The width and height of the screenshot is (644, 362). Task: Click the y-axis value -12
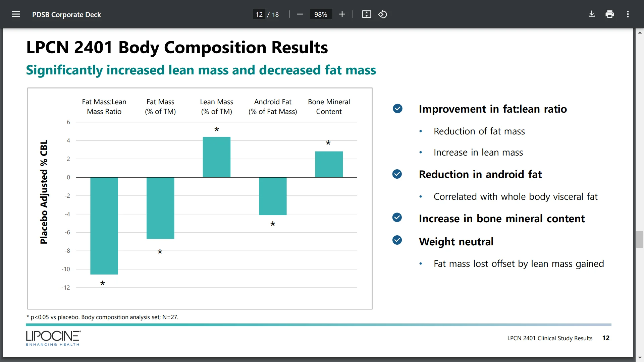[66, 288]
